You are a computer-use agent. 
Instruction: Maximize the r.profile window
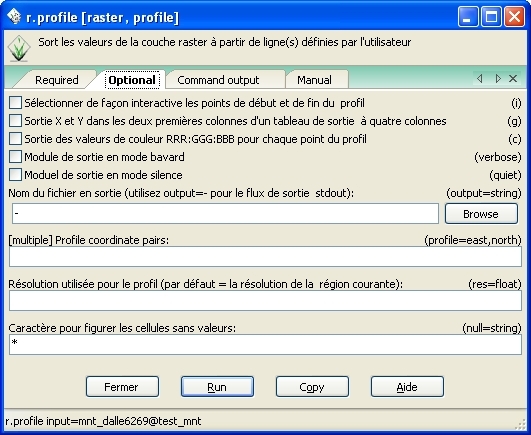tap(491, 17)
